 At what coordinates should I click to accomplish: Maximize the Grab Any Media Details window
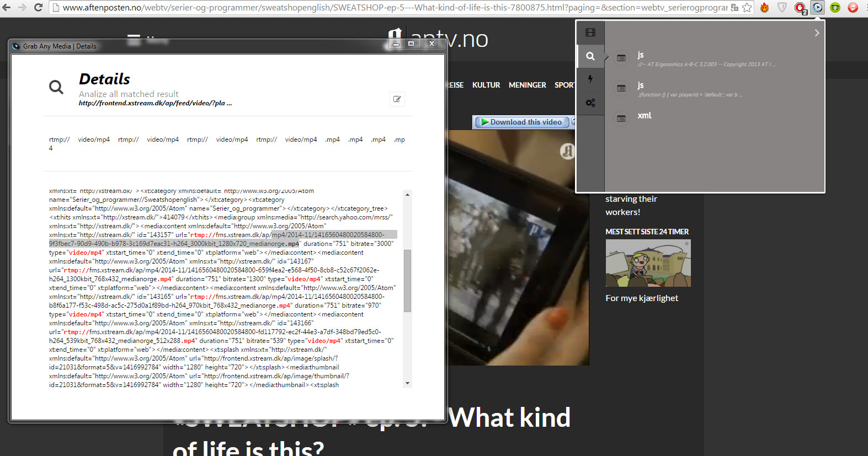tap(411, 44)
